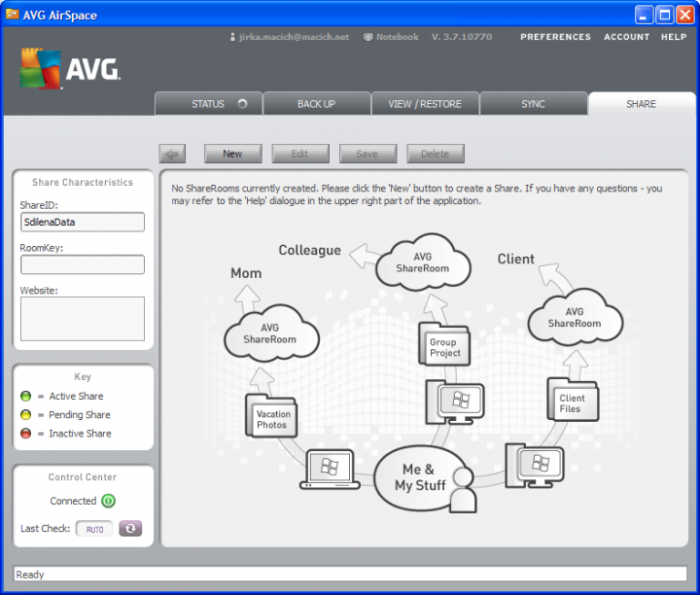Click the AUTO Last Check button
Viewport: 700px width, 595px height.
point(94,529)
